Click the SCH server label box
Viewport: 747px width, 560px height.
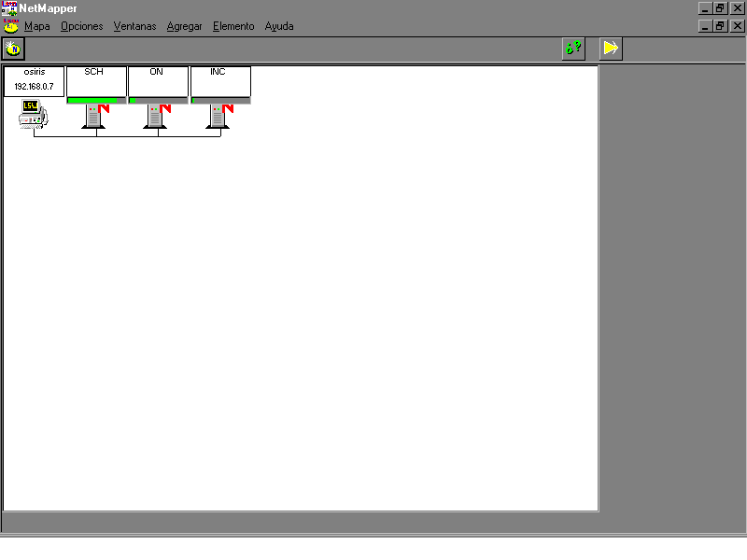tap(97, 81)
